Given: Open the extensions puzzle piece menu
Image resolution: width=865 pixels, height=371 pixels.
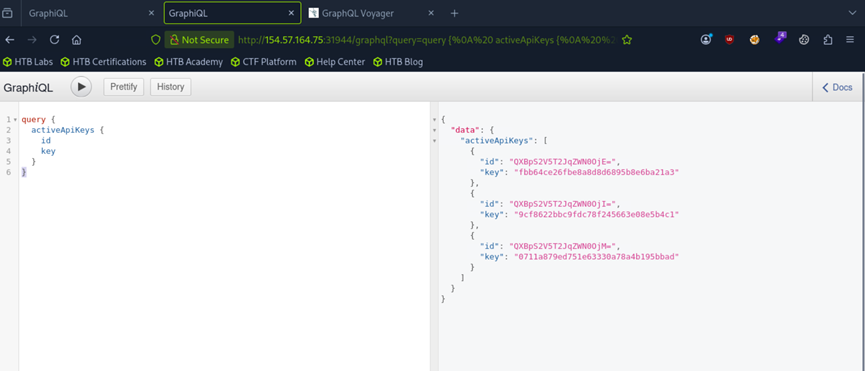Looking at the screenshot, I should click(827, 40).
